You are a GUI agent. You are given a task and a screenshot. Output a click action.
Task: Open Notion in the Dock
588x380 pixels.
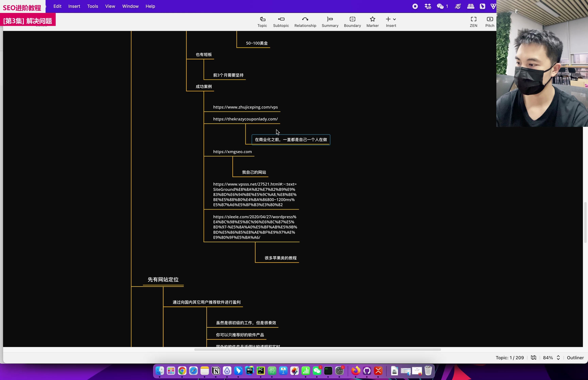[x=216, y=371]
